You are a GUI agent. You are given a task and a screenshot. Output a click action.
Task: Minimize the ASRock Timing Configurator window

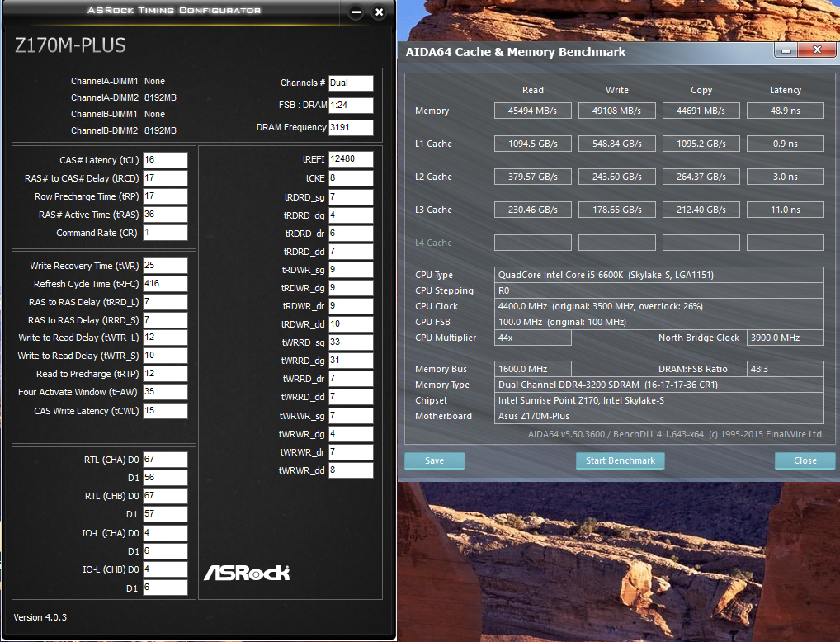[x=356, y=12]
